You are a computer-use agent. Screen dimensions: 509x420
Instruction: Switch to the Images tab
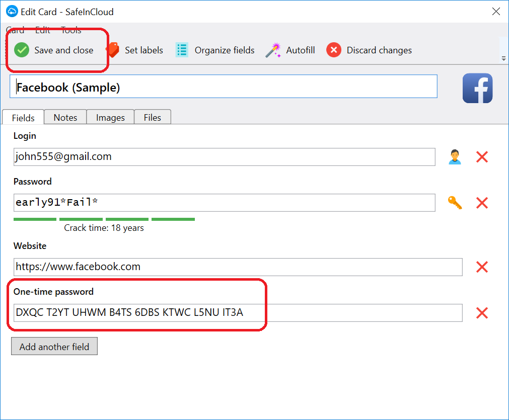(110, 117)
